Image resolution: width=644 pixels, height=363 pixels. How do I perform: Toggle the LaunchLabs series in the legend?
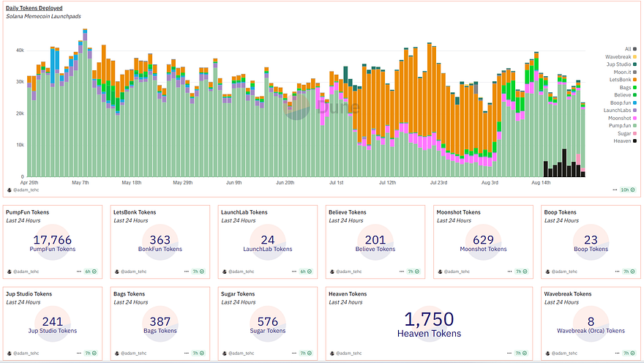(620, 110)
